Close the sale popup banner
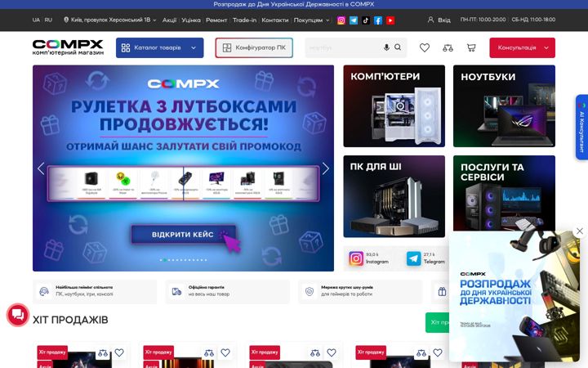This screenshot has height=368, width=588. pos(580,231)
